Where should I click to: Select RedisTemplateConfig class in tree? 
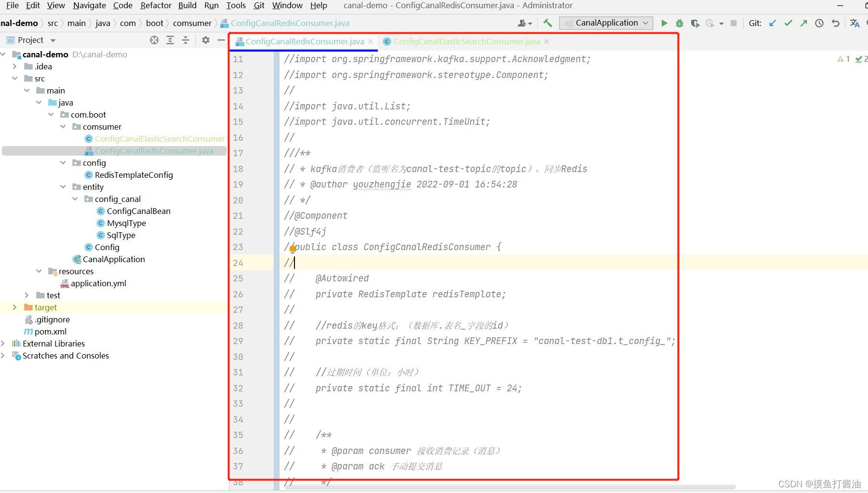pos(134,175)
